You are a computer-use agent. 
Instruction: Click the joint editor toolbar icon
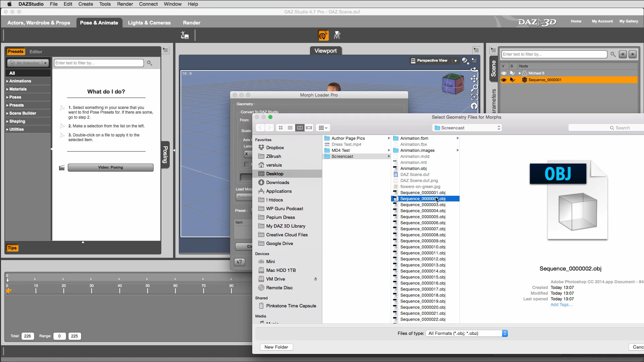(185, 35)
